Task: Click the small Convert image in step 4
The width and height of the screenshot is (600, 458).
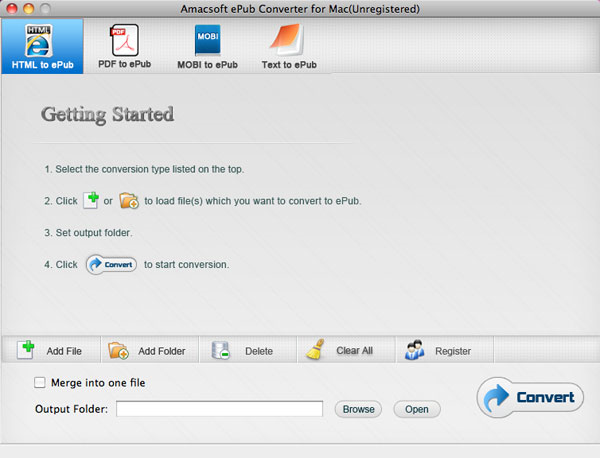Action: [x=111, y=265]
